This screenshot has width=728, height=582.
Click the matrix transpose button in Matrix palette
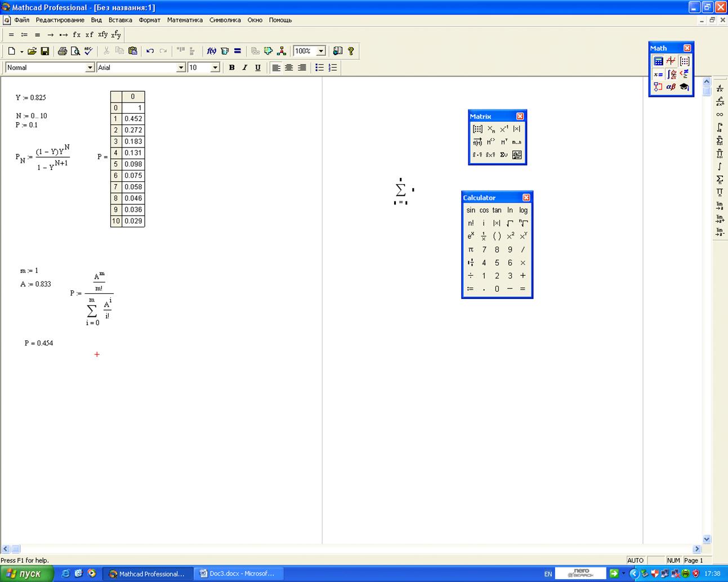(504, 142)
